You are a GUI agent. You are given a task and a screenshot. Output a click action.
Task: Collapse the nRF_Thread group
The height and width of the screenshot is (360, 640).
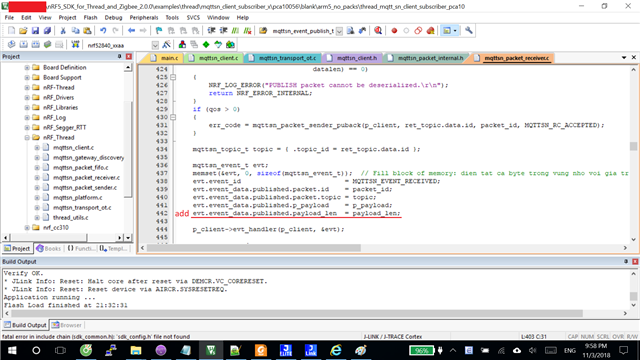(27, 138)
